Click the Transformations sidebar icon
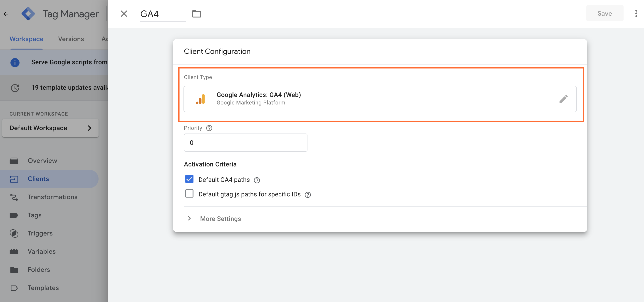Screen dimensions: 644x302 point(14,197)
